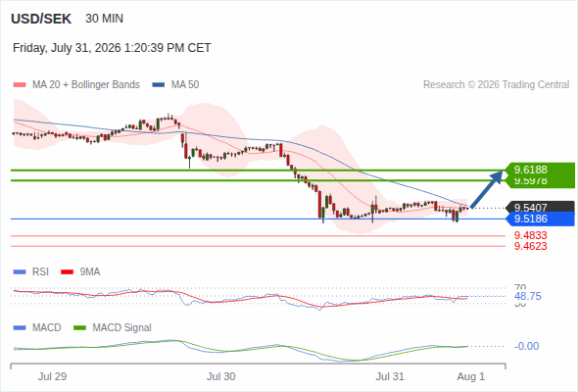This screenshot has height=392, width=578.
Task: Click the MACD Signal legend label
Action: click(122, 328)
